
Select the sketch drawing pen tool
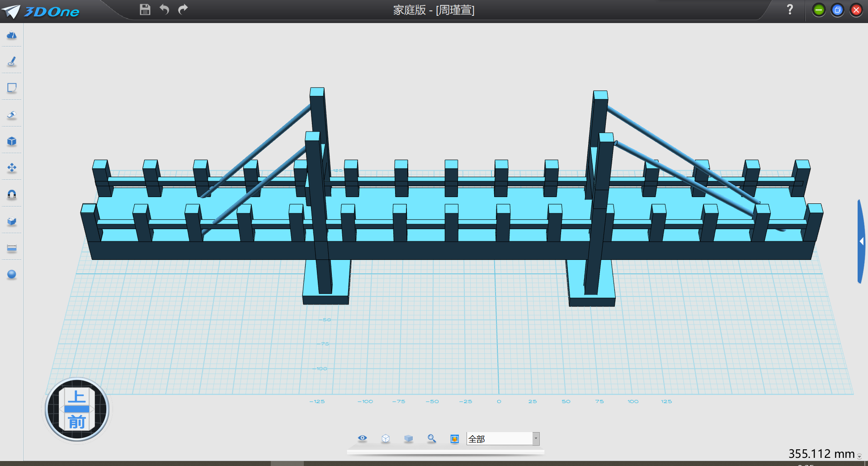point(12,61)
